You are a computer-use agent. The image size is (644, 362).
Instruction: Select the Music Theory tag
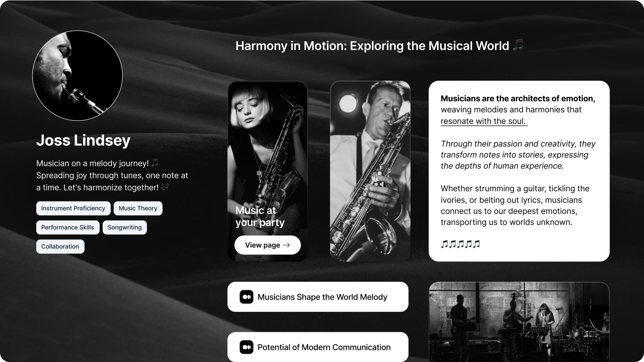[138, 208]
